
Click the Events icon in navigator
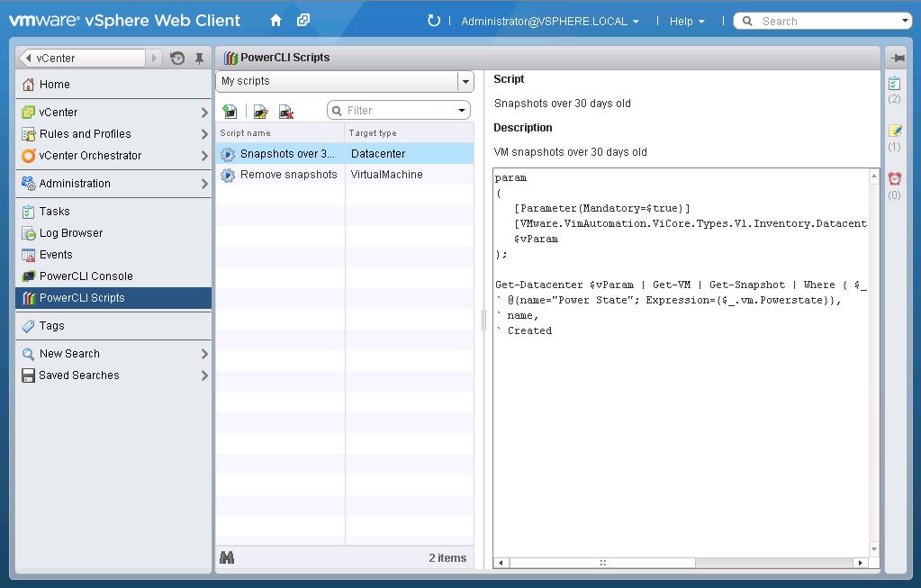pos(28,255)
